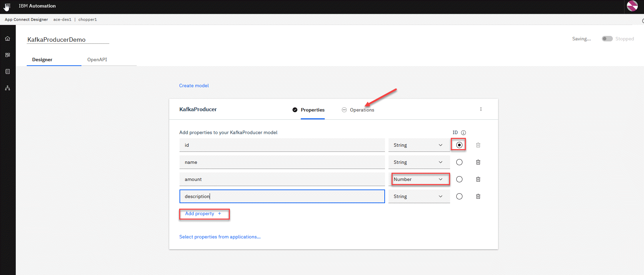Delete the name property

coord(478,162)
